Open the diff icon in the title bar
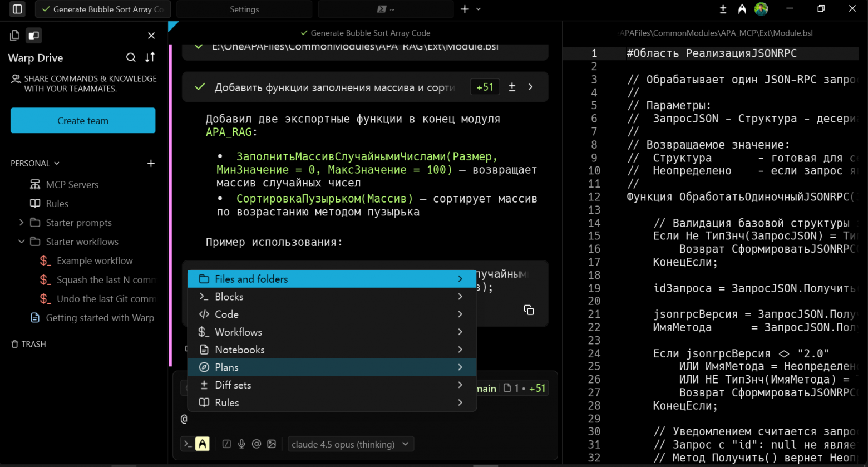The image size is (868, 467). tap(722, 9)
